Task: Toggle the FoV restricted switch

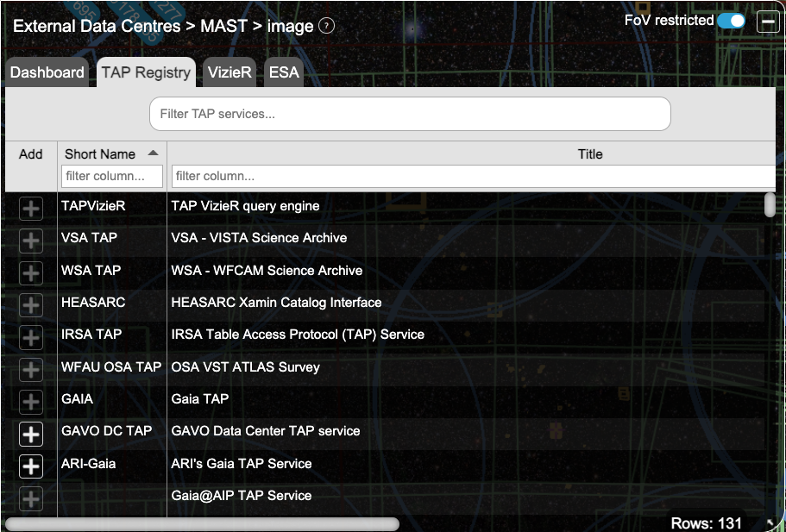Action: tap(731, 21)
